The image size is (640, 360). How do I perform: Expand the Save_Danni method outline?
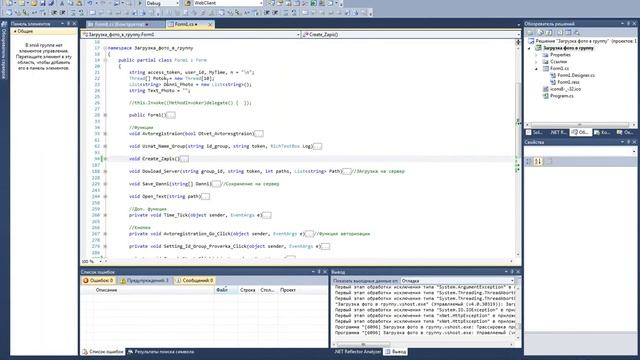click(105, 184)
